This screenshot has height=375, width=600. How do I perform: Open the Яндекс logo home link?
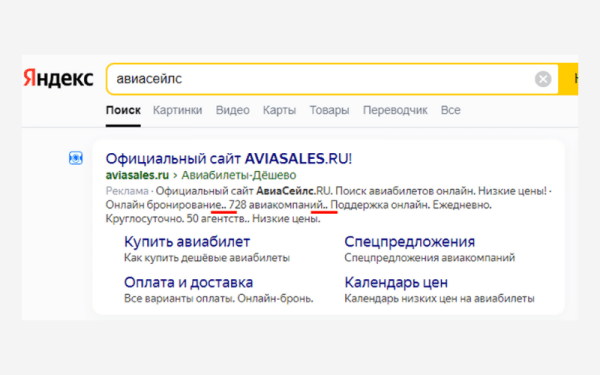point(58,79)
